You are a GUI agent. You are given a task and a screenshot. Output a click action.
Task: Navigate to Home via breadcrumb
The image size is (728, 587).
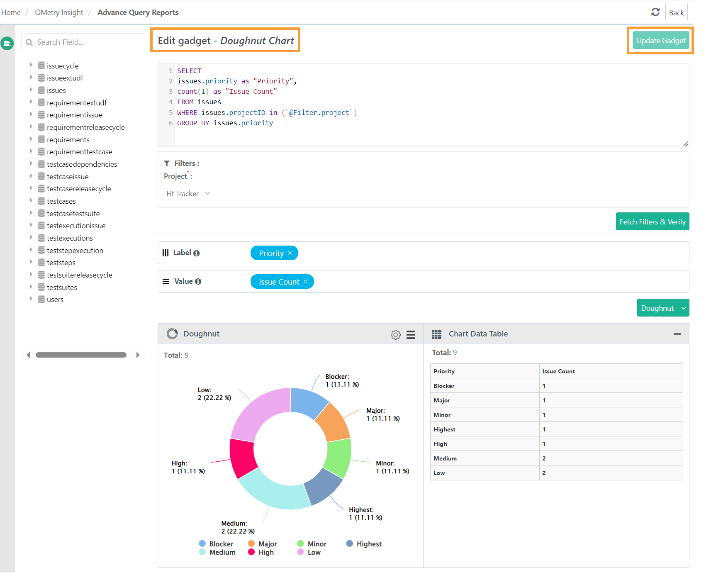pyautogui.click(x=11, y=12)
